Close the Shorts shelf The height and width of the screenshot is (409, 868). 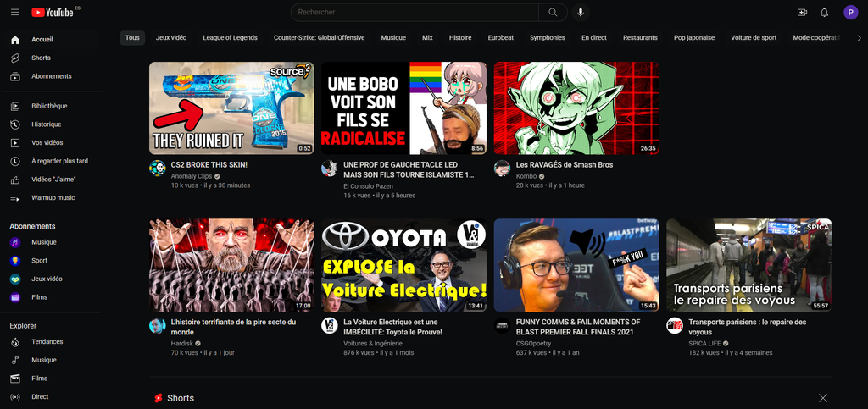pyautogui.click(x=823, y=398)
